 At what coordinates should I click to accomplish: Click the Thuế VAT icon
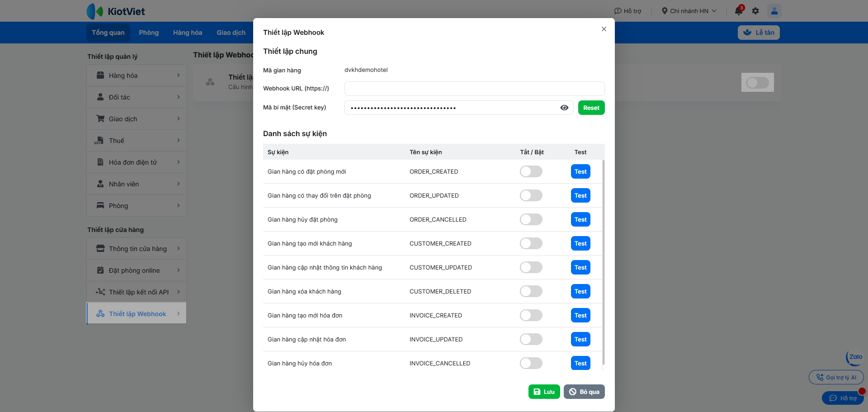click(99, 141)
